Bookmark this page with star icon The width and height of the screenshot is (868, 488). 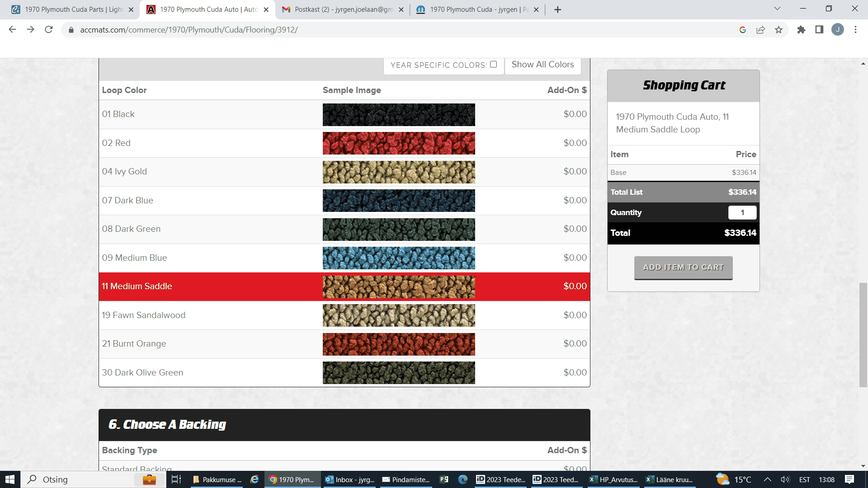[x=778, y=30]
